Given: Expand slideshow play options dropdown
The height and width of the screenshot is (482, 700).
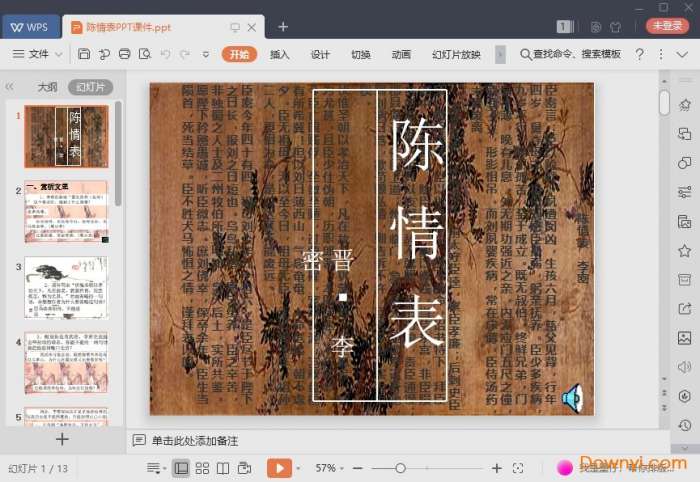Looking at the screenshot, I should click(x=298, y=468).
